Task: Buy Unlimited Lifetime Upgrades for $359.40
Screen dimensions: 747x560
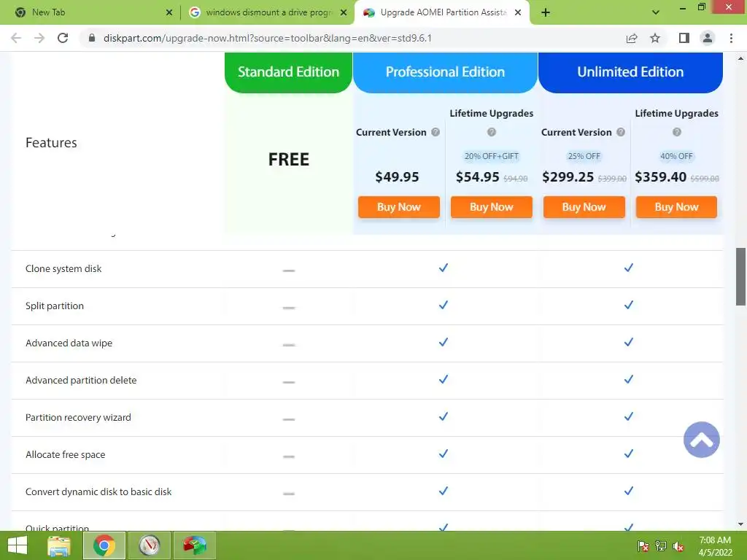Action: [676, 207]
